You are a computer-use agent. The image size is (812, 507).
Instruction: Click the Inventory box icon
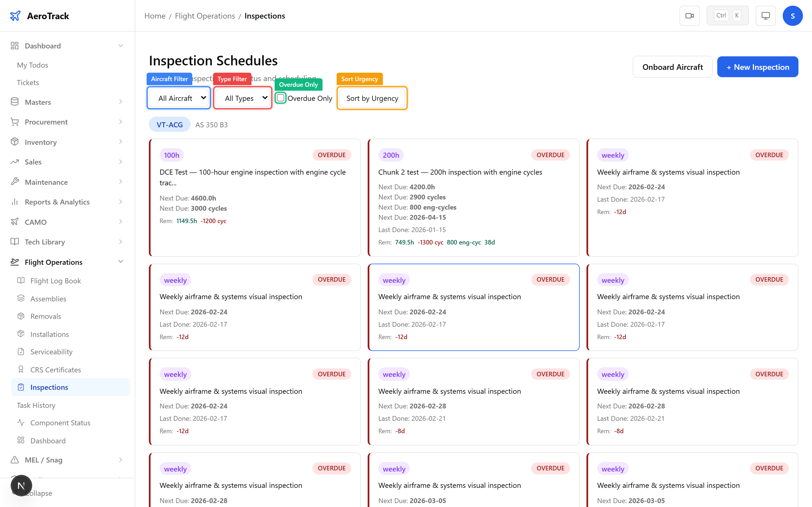coord(15,142)
